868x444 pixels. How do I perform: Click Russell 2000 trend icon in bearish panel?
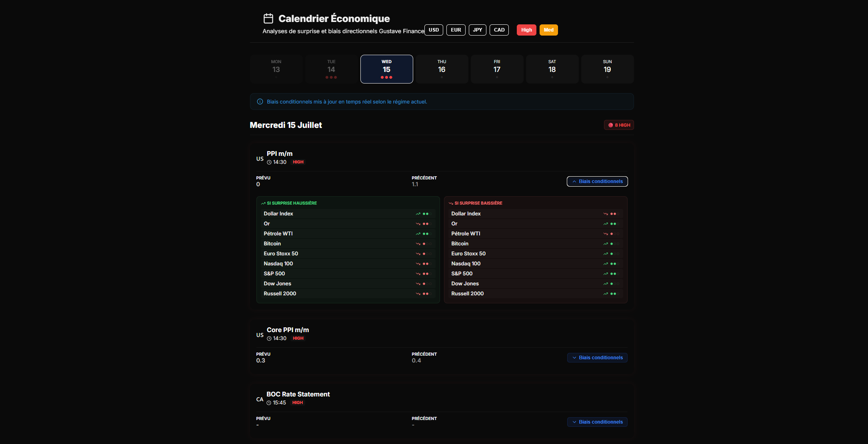pyautogui.click(x=606, y=294)
